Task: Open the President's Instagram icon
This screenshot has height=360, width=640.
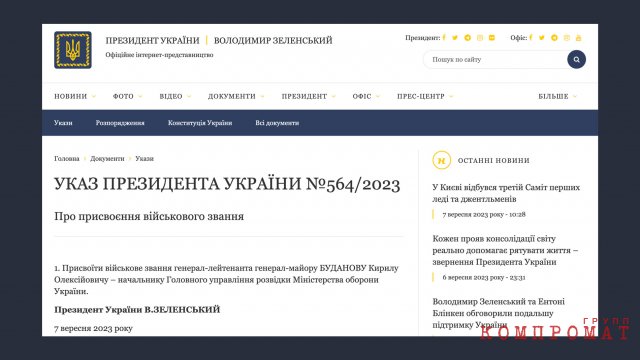Action: [480, 38]
